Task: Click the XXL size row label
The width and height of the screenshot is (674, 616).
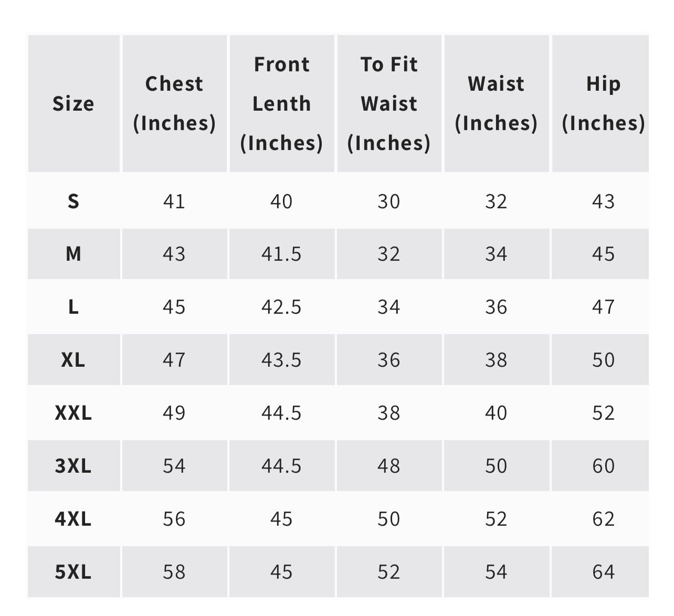Action: [x=73, y=413]
